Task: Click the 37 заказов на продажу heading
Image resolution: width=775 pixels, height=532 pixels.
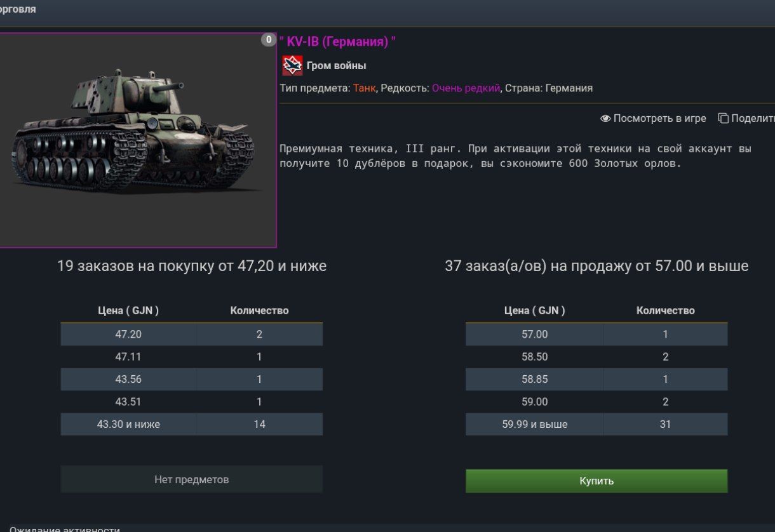Action: (x=596, y=266)
